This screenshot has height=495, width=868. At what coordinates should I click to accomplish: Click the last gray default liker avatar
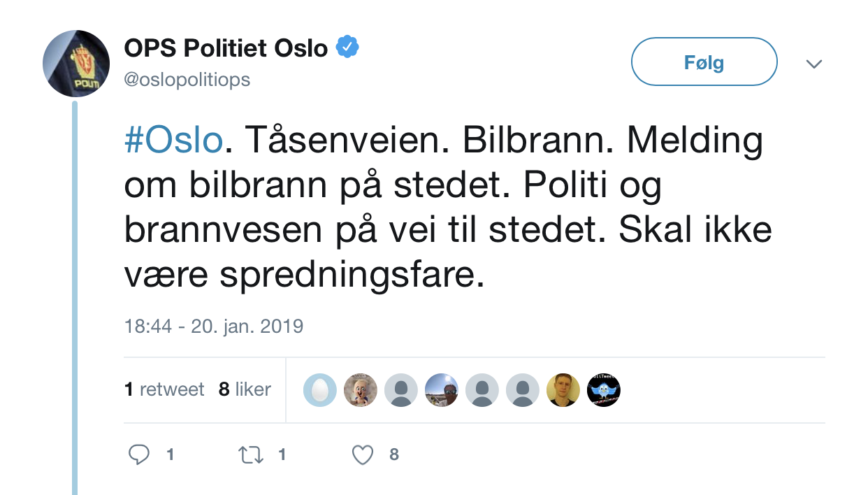pos(523,389)
